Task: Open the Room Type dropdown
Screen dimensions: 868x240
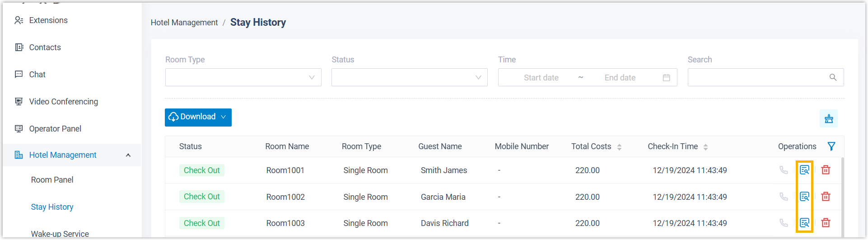Action: pyautogui.click(x=243, y=78)
